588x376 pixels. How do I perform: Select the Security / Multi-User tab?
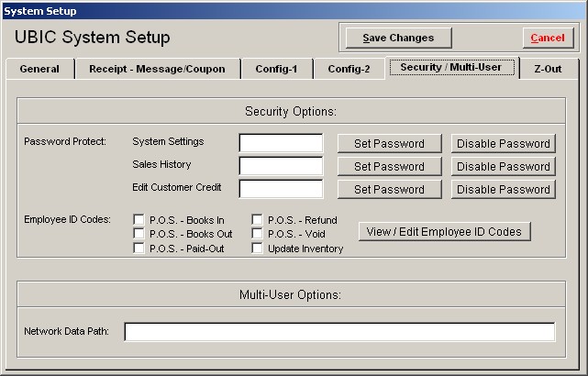(x=451, y=68)
